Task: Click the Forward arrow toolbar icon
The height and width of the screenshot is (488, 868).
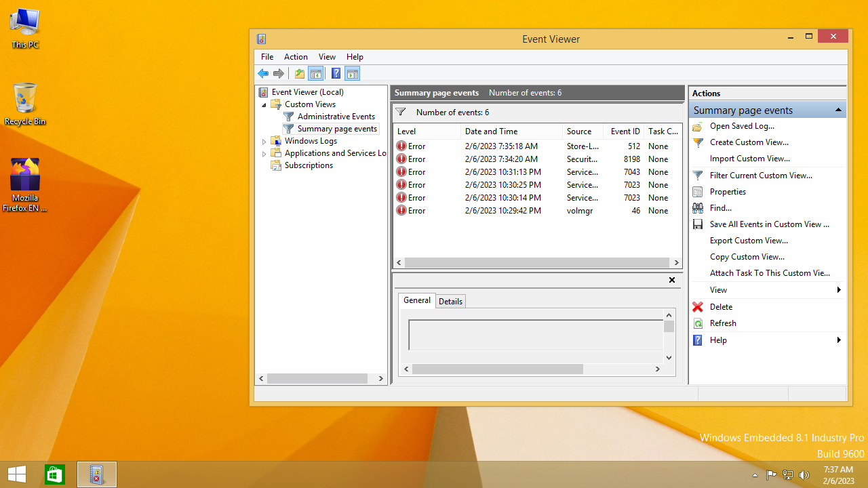Action: click(x=279, y=74)
